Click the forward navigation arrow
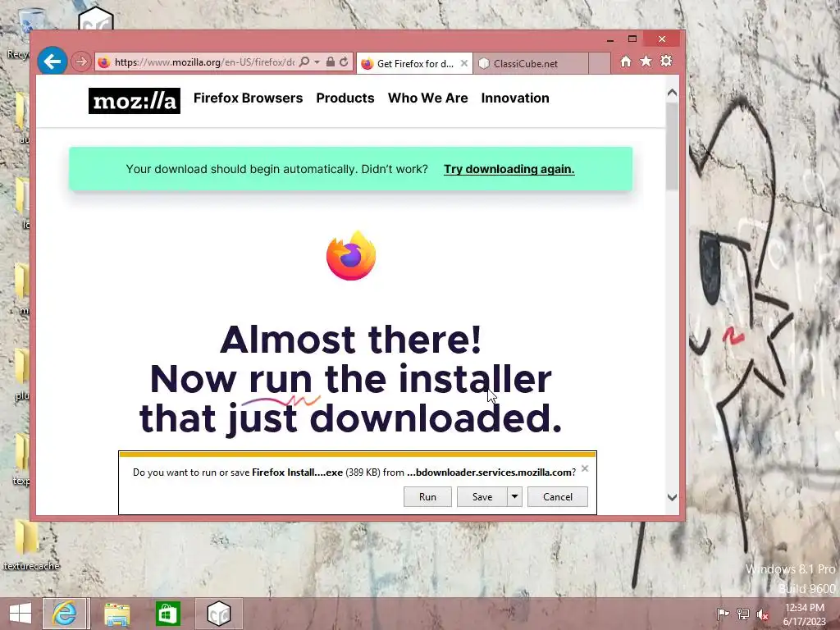 [x=81, y=62]
